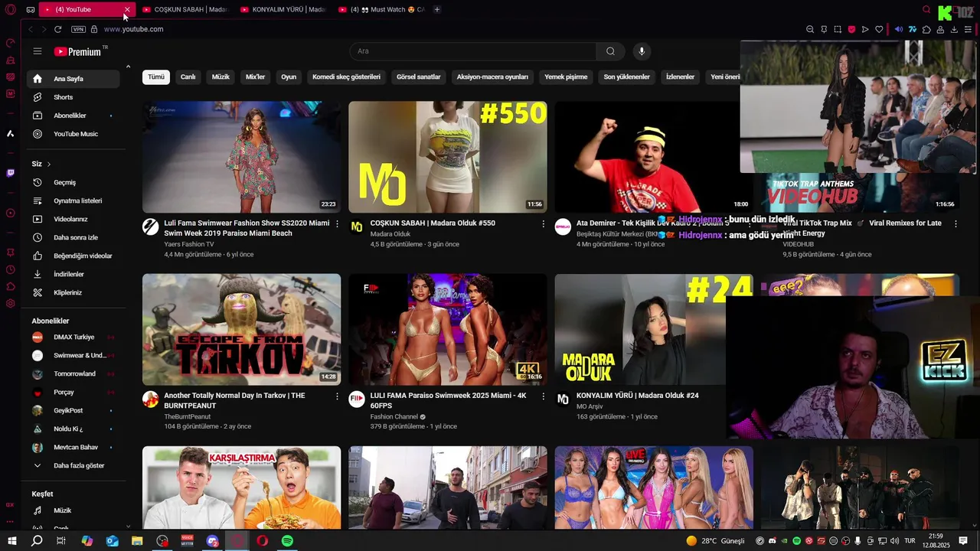Open the Yaers Fashion TV channel avatar
This screenshot has width=980, height=551.
coord(150,227)
